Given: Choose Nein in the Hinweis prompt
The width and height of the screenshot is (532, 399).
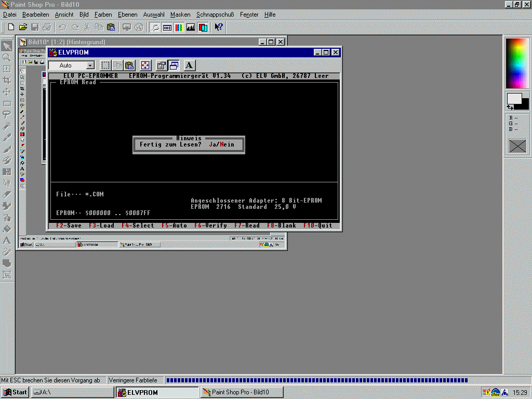Looking at the screenshot, I should pyautogui.click(x=227, y=144).
